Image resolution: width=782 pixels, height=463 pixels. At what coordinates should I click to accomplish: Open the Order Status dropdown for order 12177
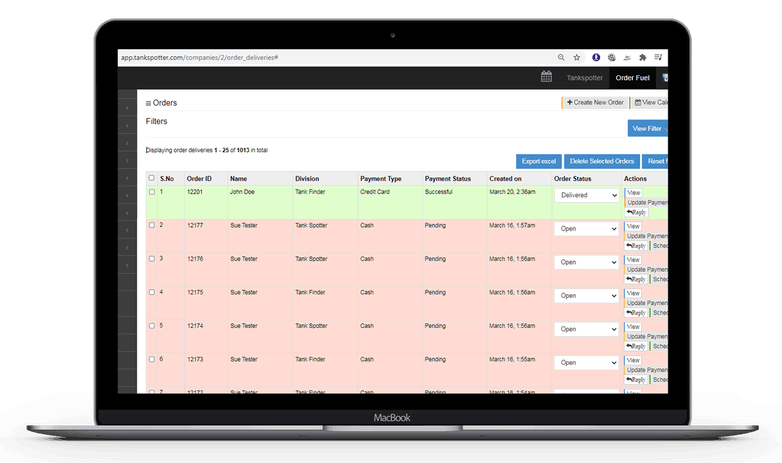(x=586, y=229)
